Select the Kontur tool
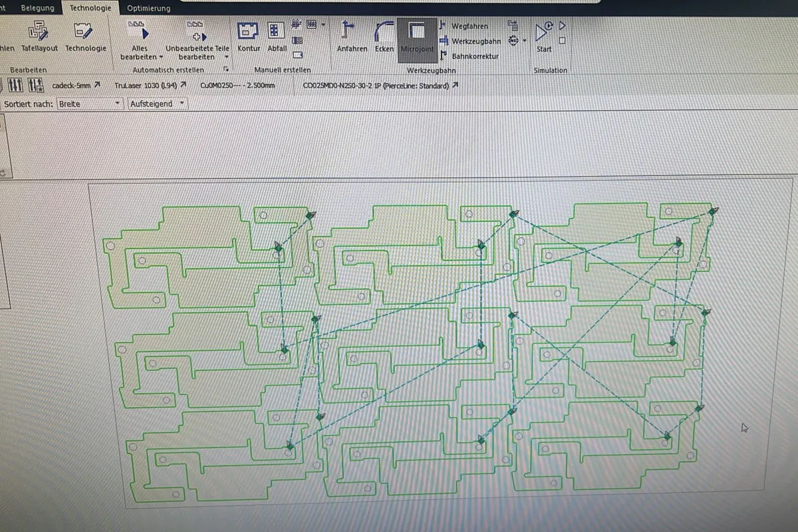This screenshot has width=798, height=532. 249,37
